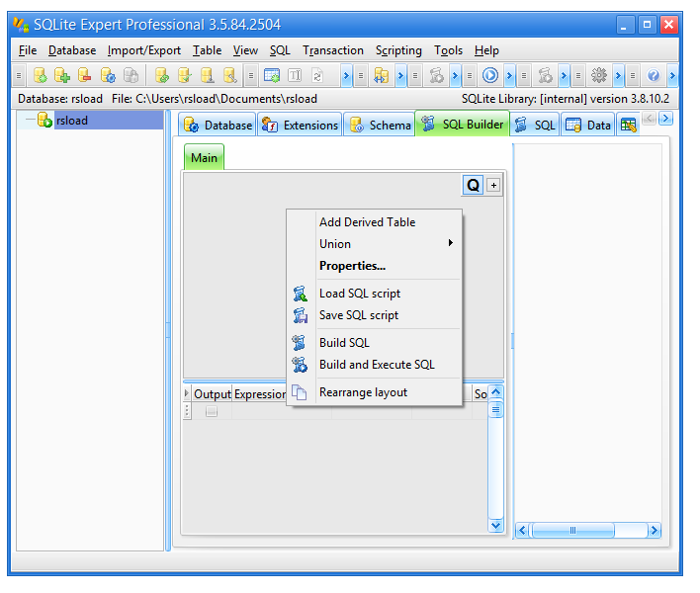Click the Save SQL script disk icon
This screenshot has height=593, width=700.
click(300, 315)
